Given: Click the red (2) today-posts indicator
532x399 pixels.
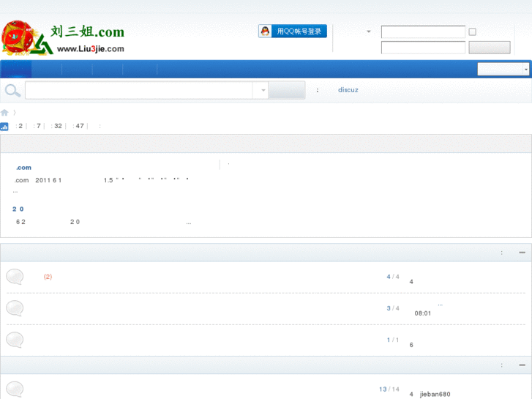Looking at the screenshot, I should pyautogui.click(x=48, y=277).
